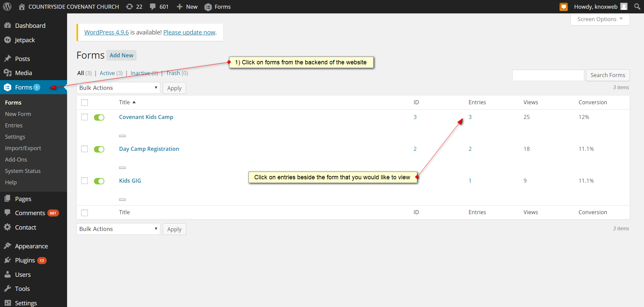Click the WordPress logo in admin bar
Viewport: 644px width, 307px height.
[7, 7]
